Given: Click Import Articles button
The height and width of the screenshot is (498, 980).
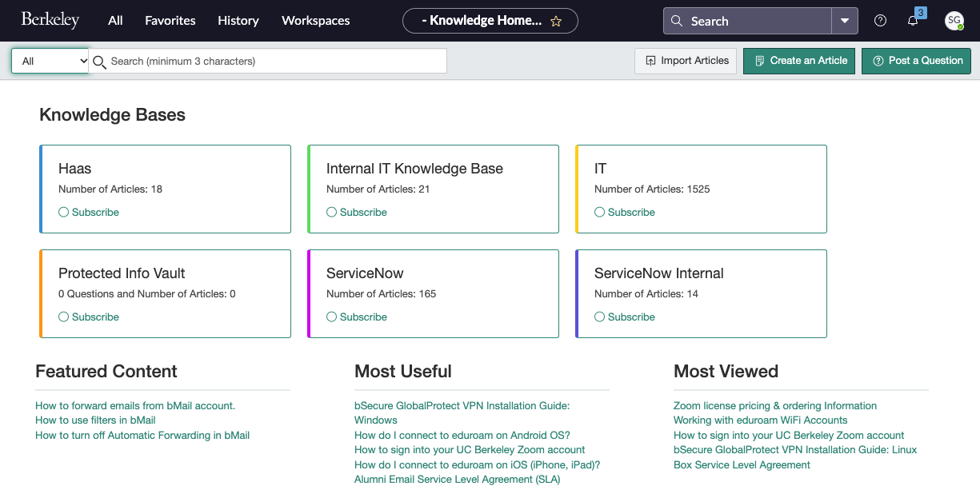Looking at the screenshot, I should coord(686,61).
